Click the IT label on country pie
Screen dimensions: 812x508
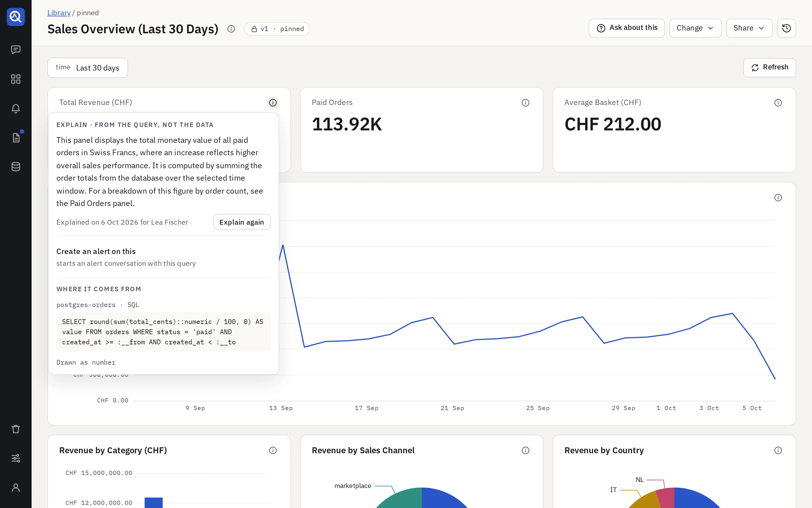[x=613, y=490]
